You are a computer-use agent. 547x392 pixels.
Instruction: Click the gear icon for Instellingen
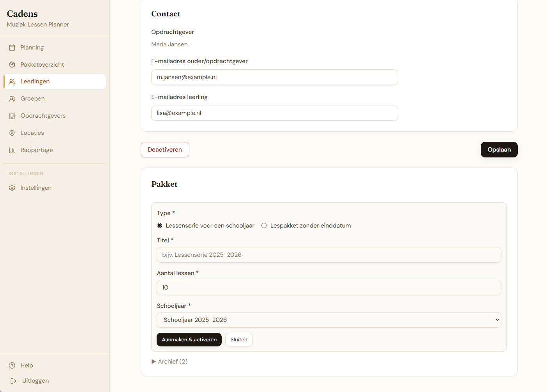(12, 188)
